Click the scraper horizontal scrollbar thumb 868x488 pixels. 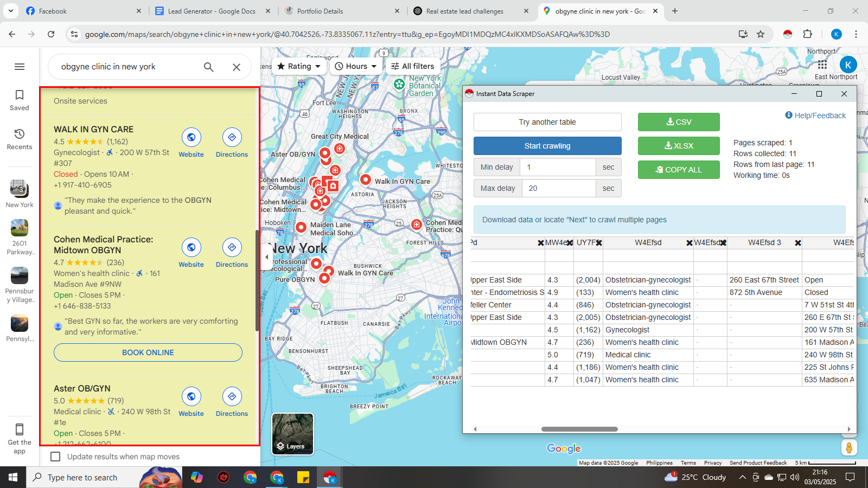pos(579,429)
